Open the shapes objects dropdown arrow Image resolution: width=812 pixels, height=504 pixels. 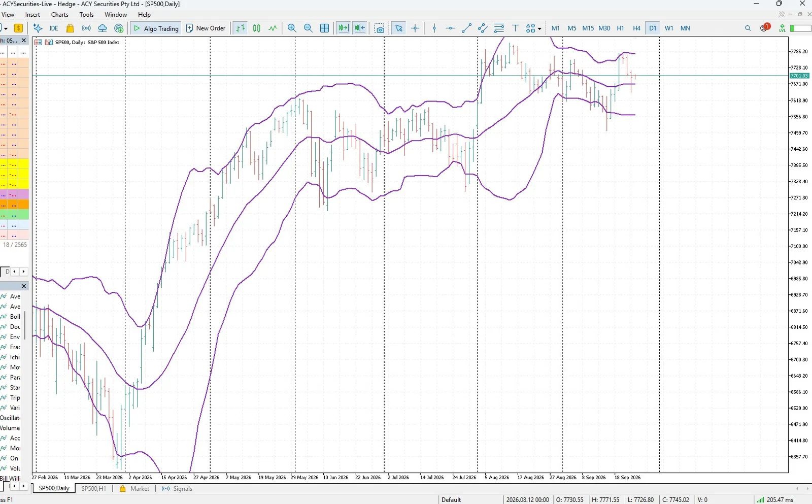[539, 29]
